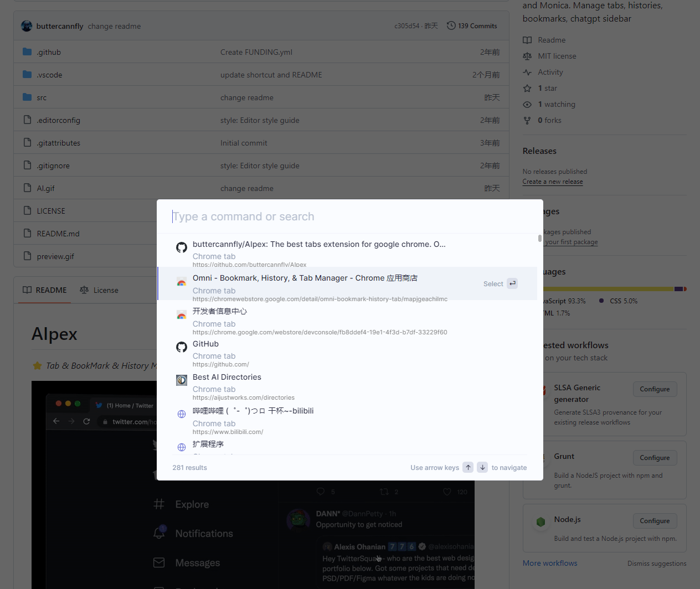Screen dimensions: 700x589
Task: Click the .gitattributes file icon
Action: [27, 143]
